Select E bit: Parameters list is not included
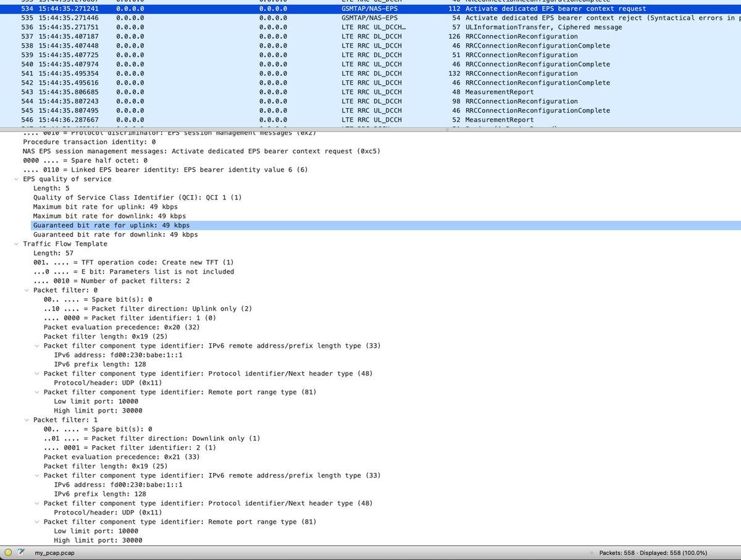 [133, 272]
